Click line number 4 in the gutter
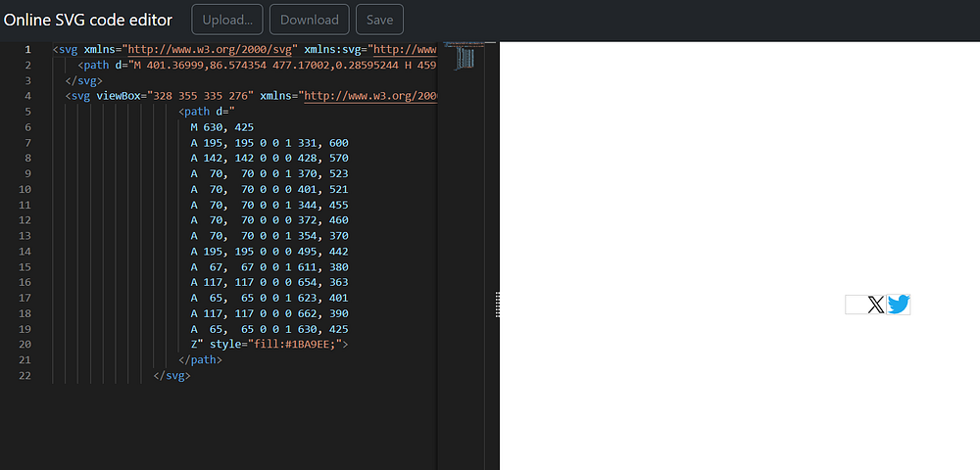 27,96
